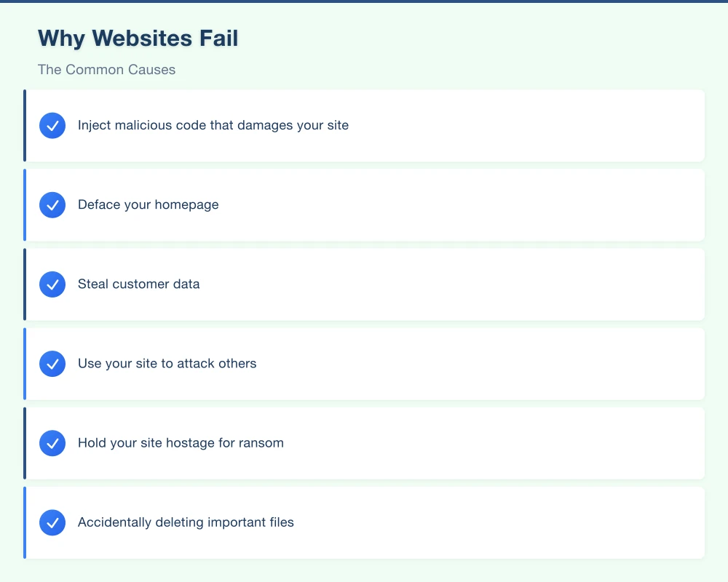This screenshot has width=728, height=582.
Task: Click the dark left accent bar of the "Hold your site hostage" card
Action: (x=25, y=443)
